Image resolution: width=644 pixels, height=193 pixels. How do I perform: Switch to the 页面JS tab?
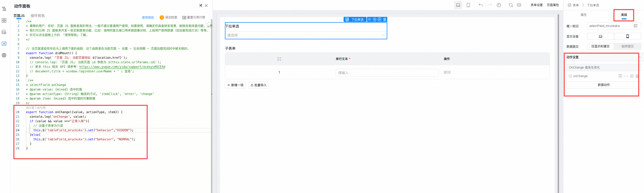[x=19, y=16]
